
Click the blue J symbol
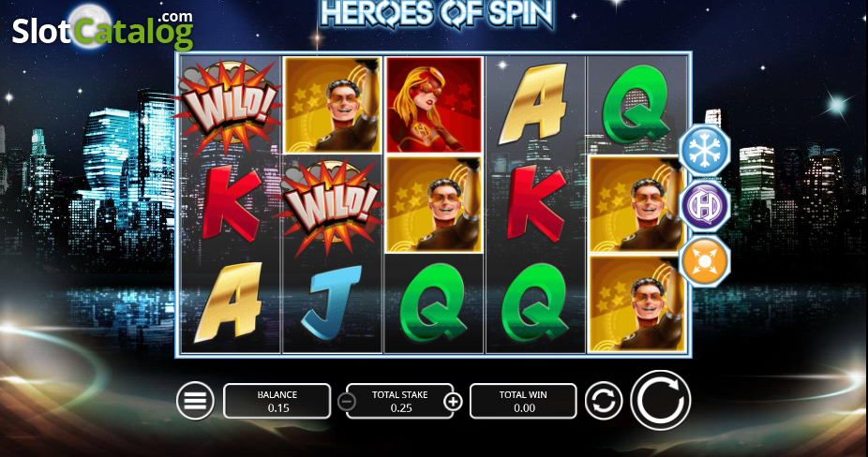(x=332, y=302)
